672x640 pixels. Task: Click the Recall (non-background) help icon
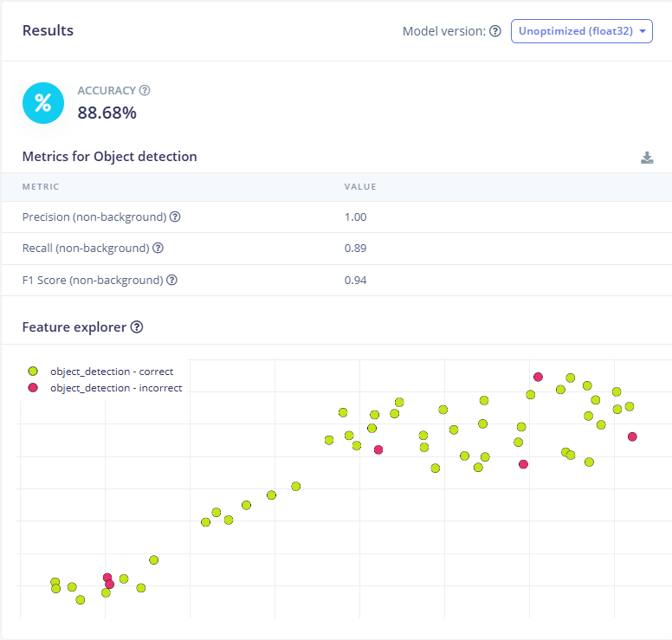click(x=158, y=249)
